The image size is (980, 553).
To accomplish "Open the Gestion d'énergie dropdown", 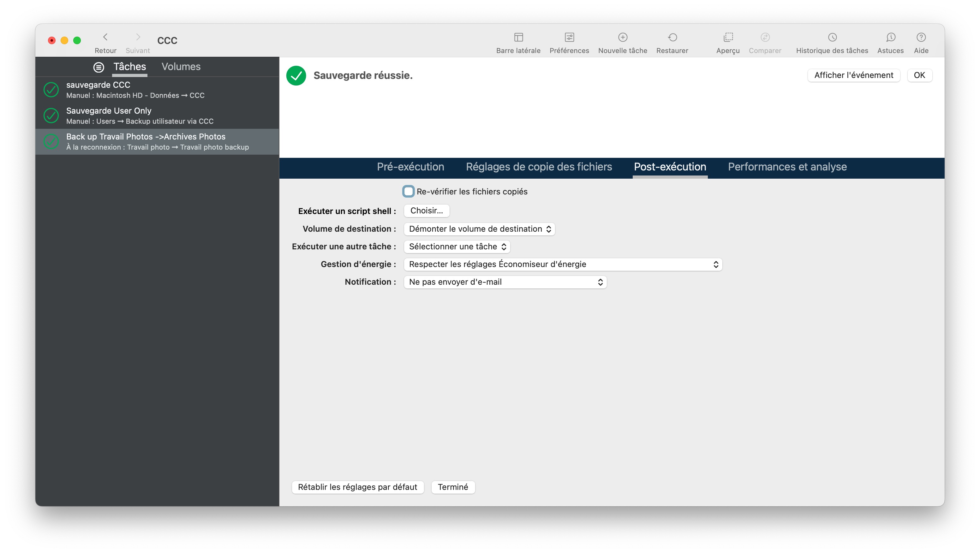I will click(563, 264).
